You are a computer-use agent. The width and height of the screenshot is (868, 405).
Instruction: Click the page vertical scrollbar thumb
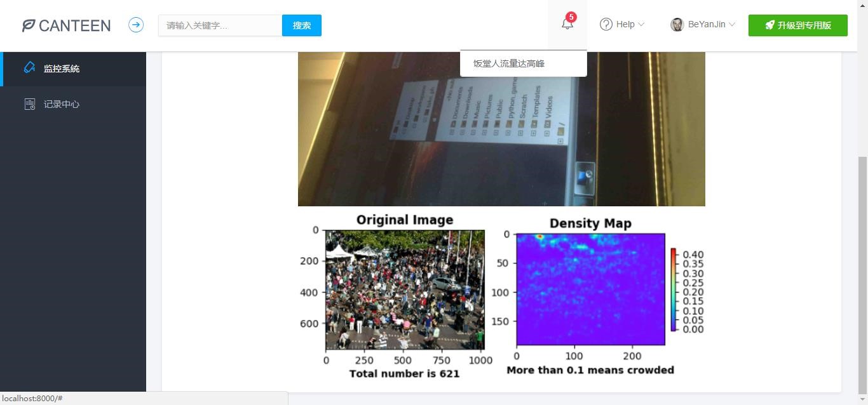click(x=863, y=274)
